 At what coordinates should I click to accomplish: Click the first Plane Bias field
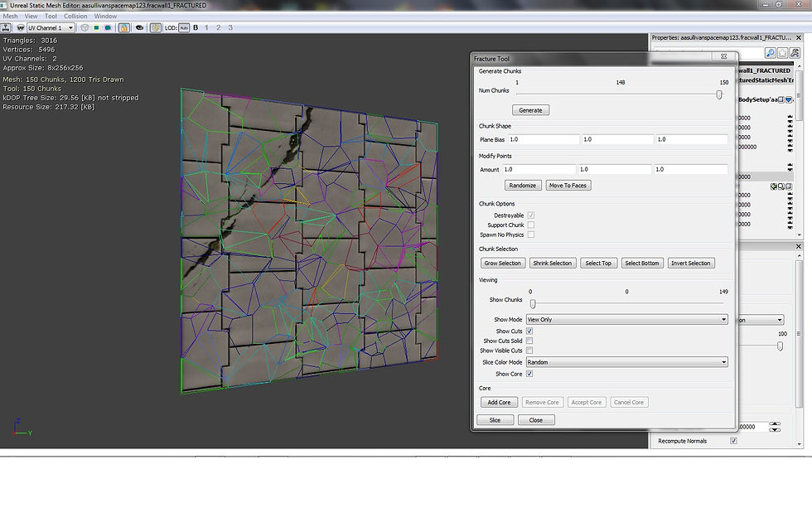pos(544,139)
